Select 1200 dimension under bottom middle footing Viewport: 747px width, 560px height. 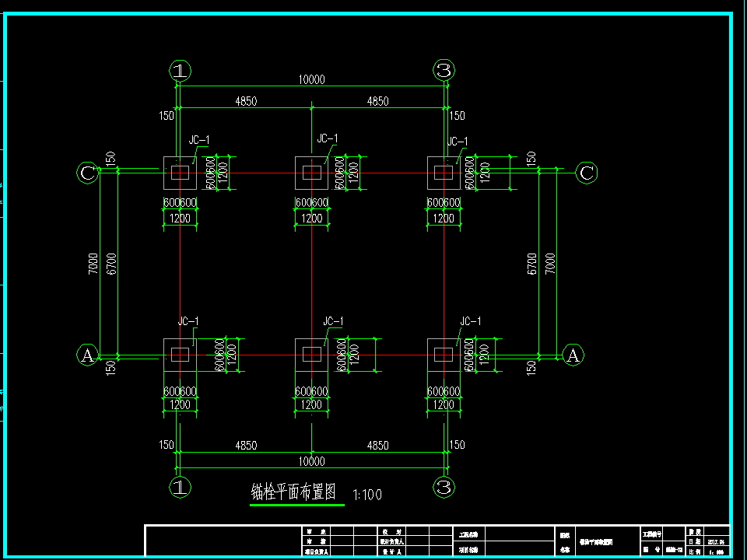coord(311,405)
